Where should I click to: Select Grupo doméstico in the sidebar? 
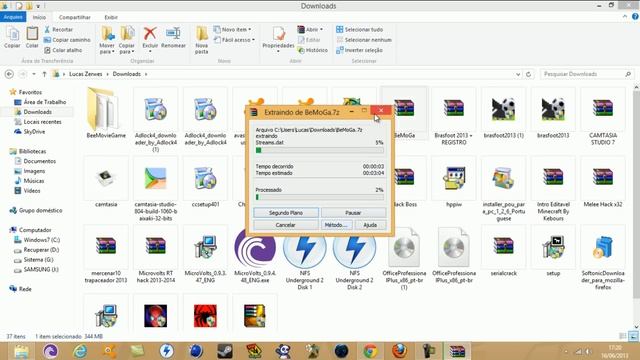(36, 210)
